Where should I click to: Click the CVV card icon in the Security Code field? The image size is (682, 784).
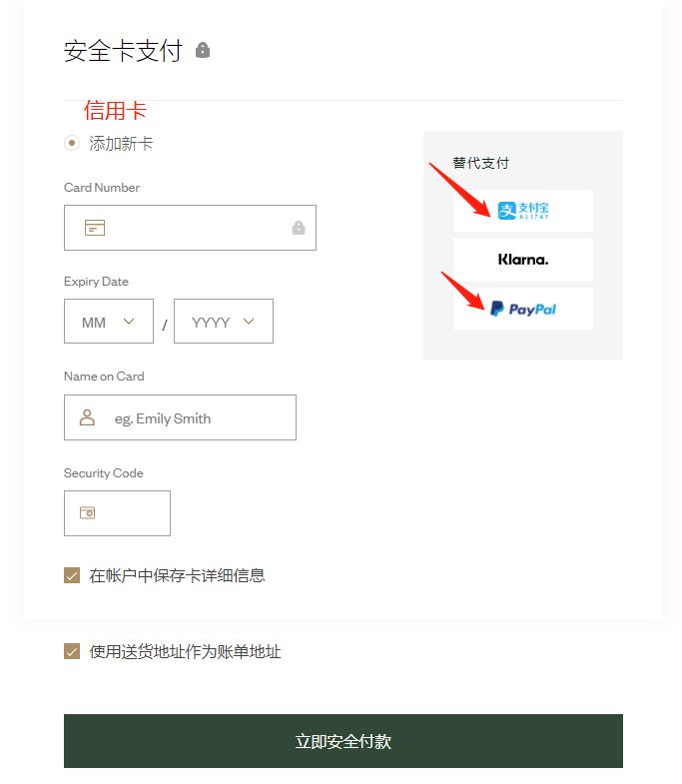click(88, 512)
